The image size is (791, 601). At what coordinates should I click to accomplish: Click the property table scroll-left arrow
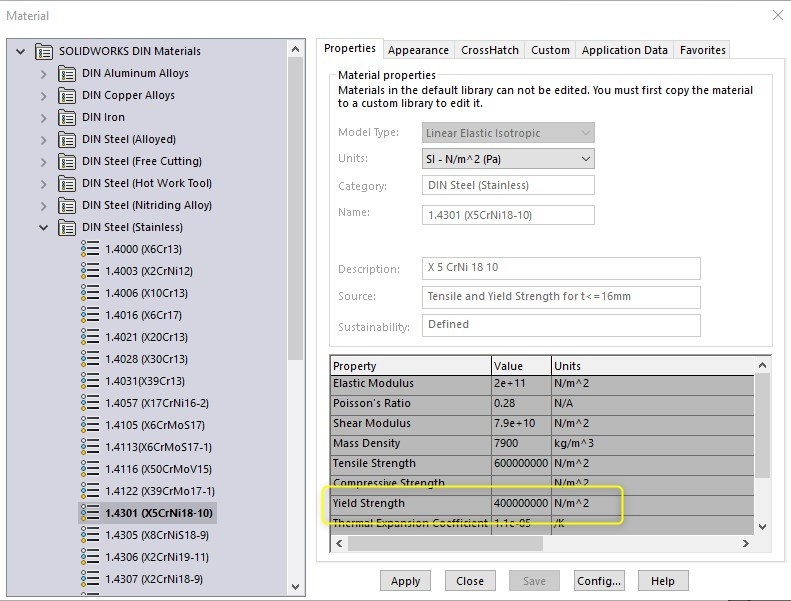pos(340,543)
